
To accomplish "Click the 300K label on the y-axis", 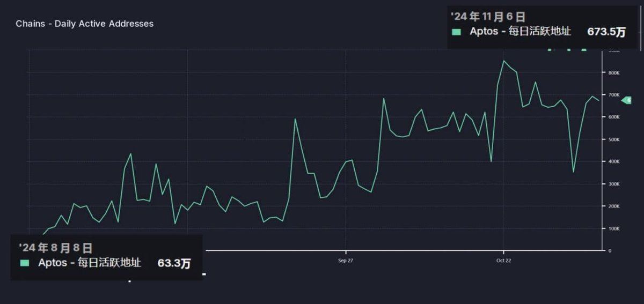I will (614, 184).
